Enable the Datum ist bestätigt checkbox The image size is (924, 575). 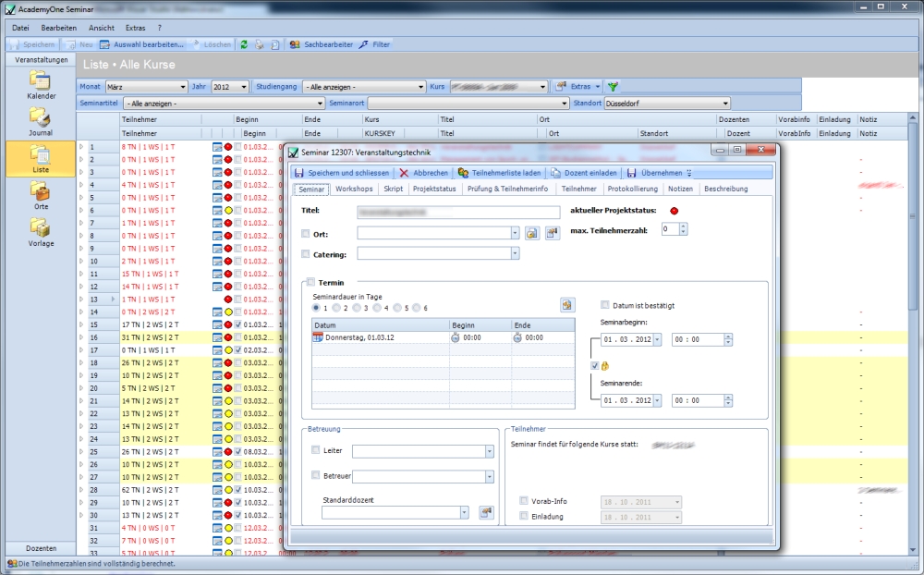click(x=605, y=305)
